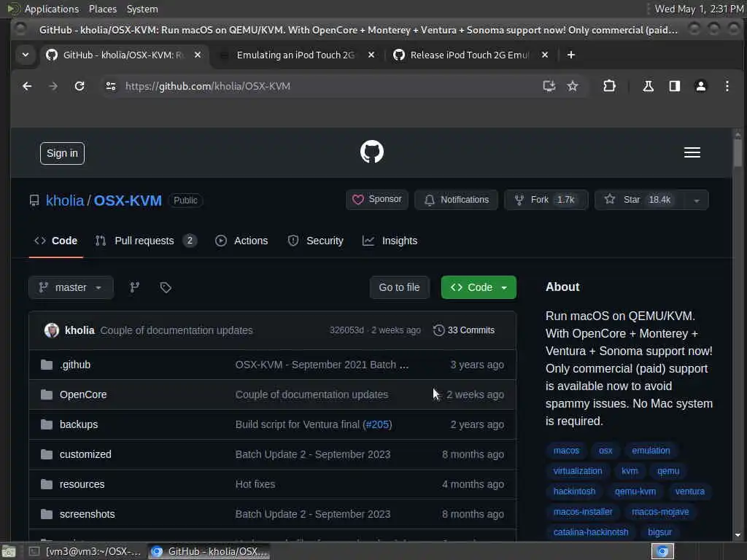Click the backups folder icon

47,424
